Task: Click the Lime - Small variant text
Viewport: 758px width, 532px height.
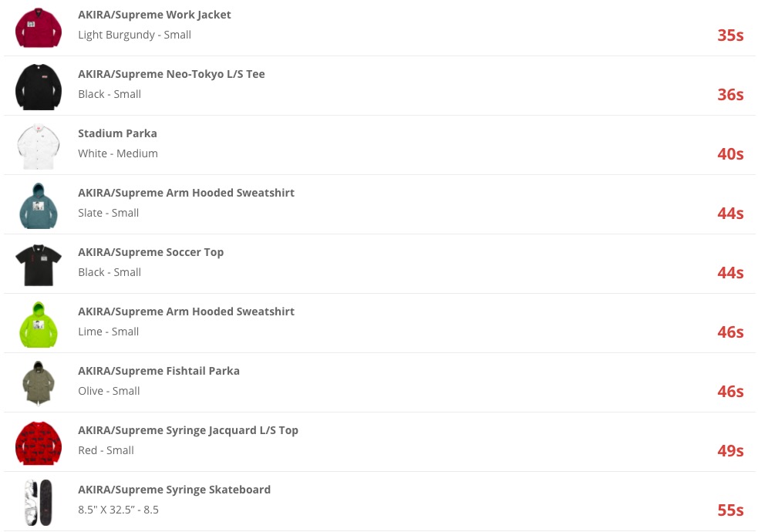Action: click(108, 332)
